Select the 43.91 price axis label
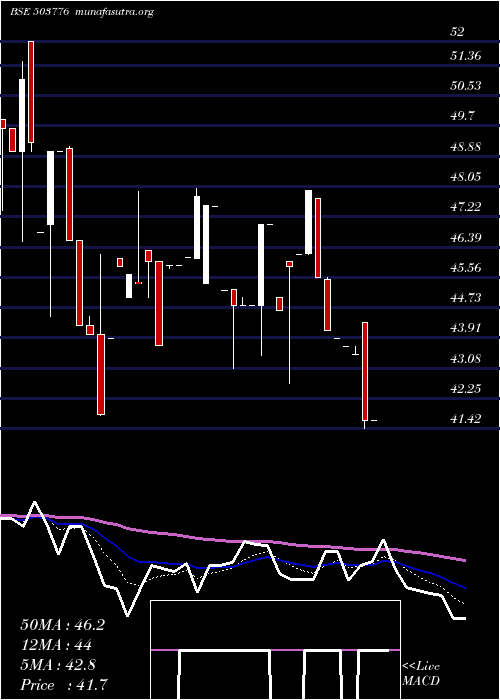The height and width of the screenshot is (700, 500). click(466, 328)
